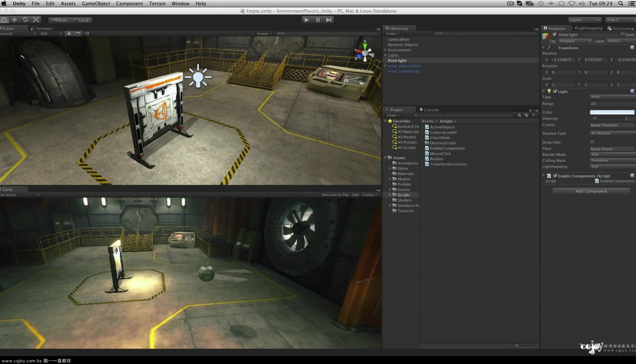Expand the Point light hierarchy item
The height and width of the screenshot is (364, 636).
(385, 60)
